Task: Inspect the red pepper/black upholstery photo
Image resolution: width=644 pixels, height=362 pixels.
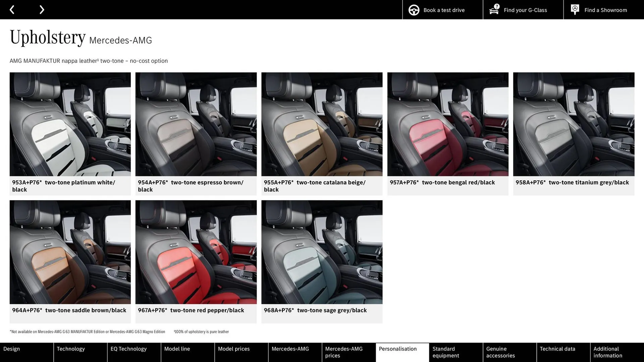Action: [x=196, y=252]
